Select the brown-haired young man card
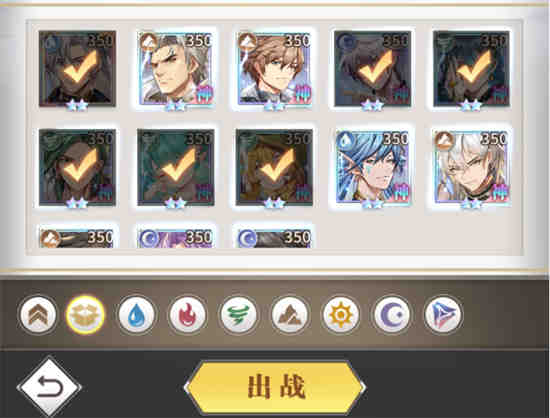This screenshot has width=550, height=418. point(274,69)
